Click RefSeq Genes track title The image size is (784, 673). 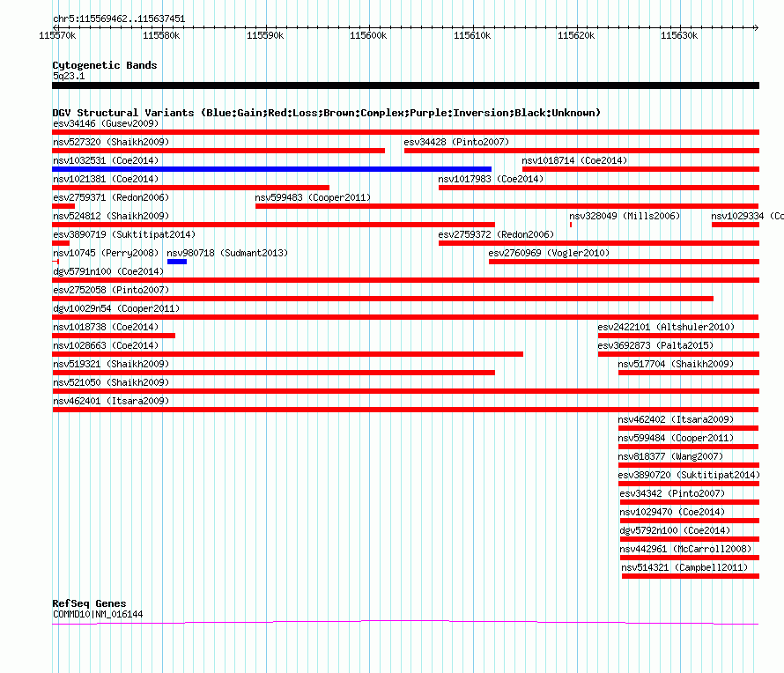point(90,603)
